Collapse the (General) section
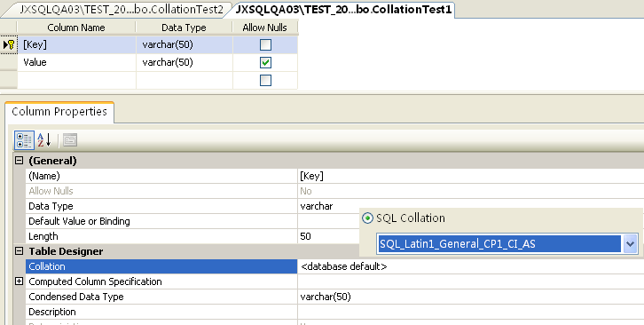The height and width of the screenshot is (325, 644). pyautogui.click(x=19, y=161)
